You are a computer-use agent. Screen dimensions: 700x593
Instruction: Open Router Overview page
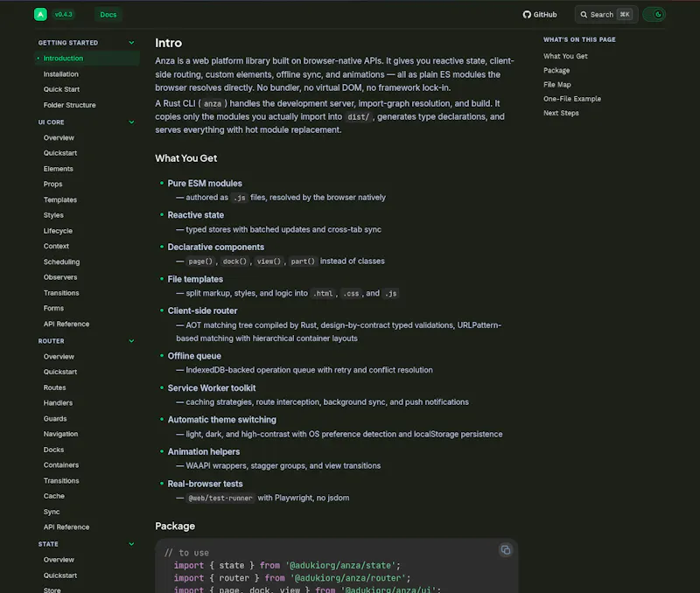click(59, 357)
